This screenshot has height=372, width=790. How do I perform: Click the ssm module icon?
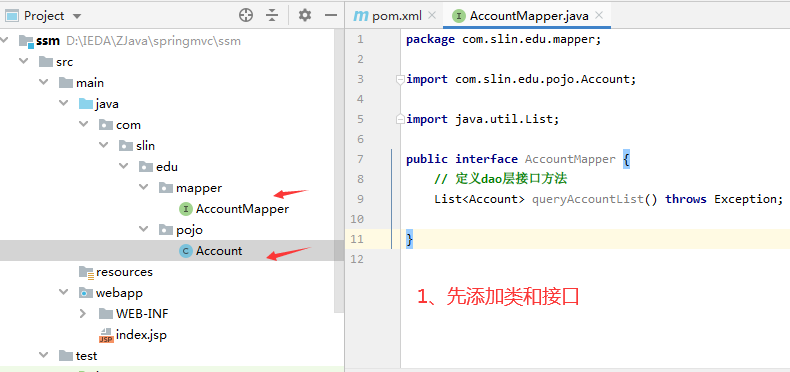point(26,41)
